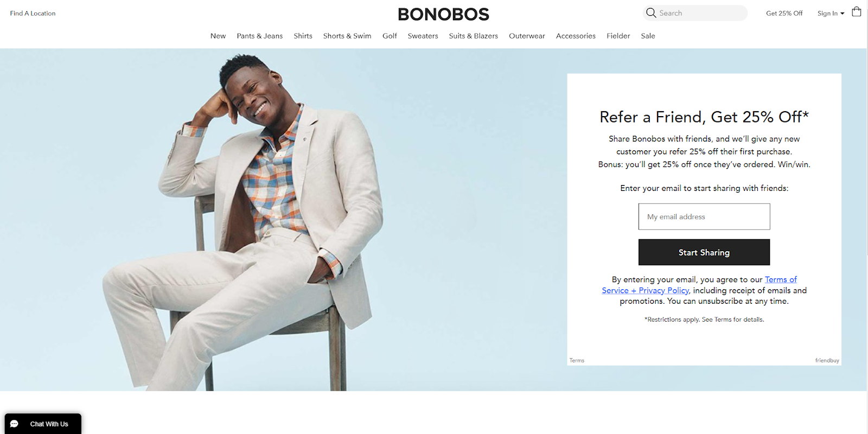868x434 pixels.
Task: Open Terms of Service + Privacy Policy link
Action: (x=700, y=285)
